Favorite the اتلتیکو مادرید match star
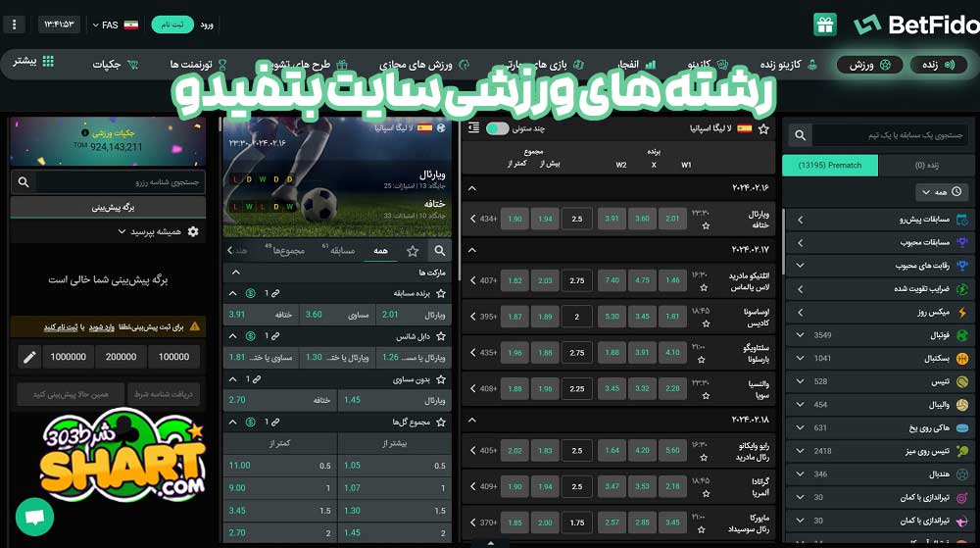980x548 pixels. click(705, 287)
